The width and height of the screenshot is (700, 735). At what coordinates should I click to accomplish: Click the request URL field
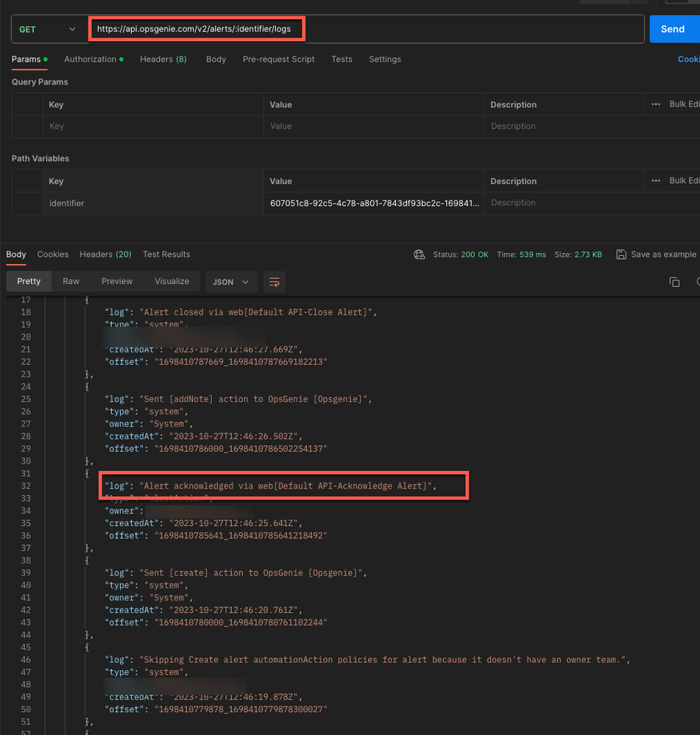coord(366,29)
